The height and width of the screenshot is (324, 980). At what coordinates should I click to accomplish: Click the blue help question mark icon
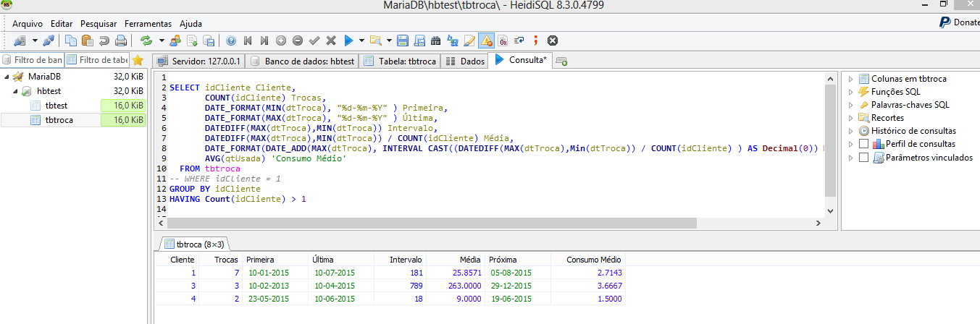pyautogui.click(x=231, y=40)
